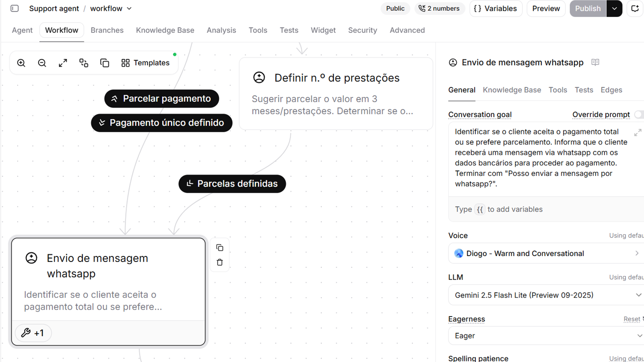Select the Parcelas definidas edge label
The height and width of the screenshot is (362, 644).
232,184
